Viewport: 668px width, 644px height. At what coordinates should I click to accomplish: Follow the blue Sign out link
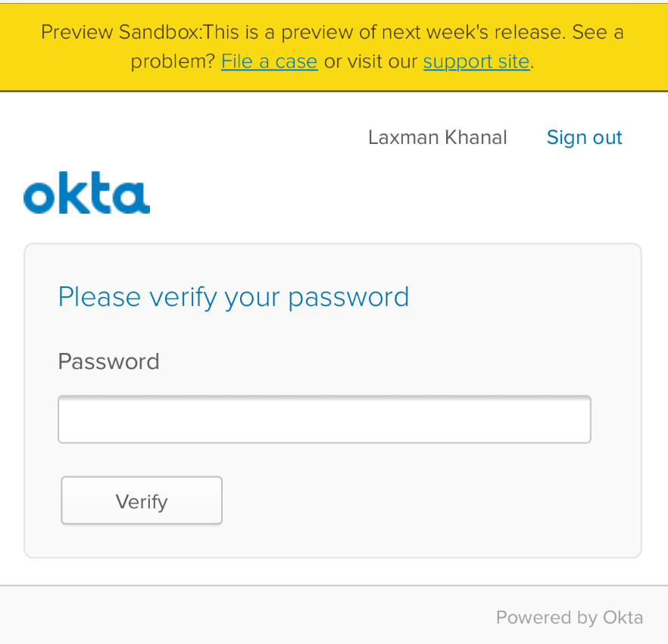(584, 137)
